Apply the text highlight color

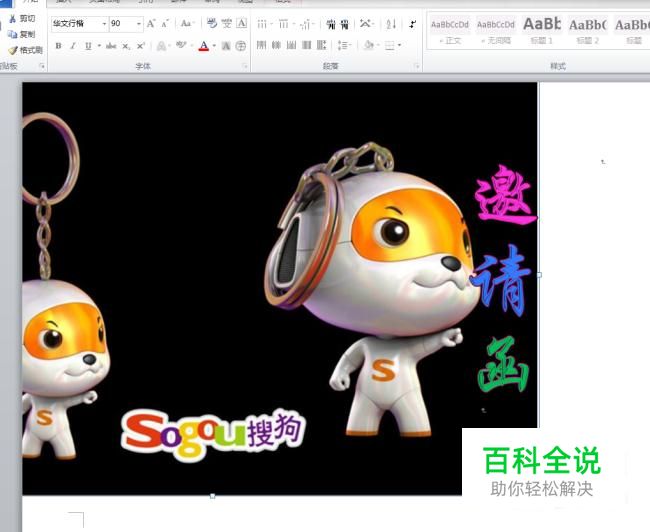click(180, 46)
